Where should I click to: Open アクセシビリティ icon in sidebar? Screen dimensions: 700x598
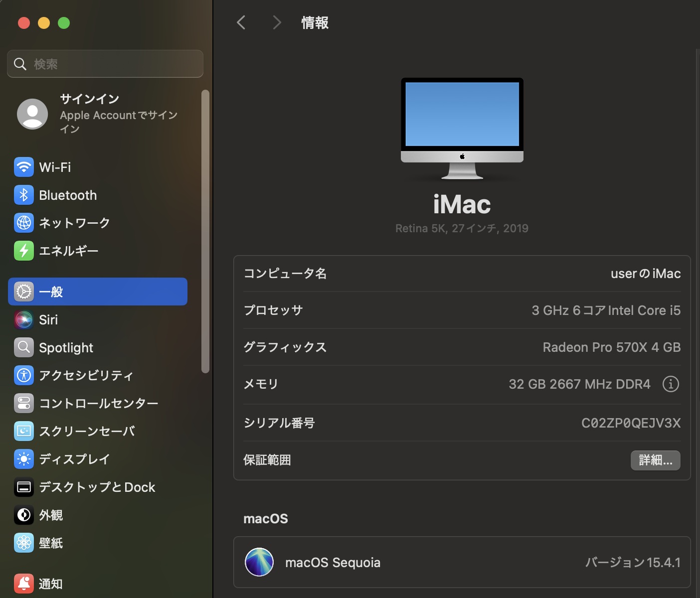pyautogui.click(x=23, y=375)
